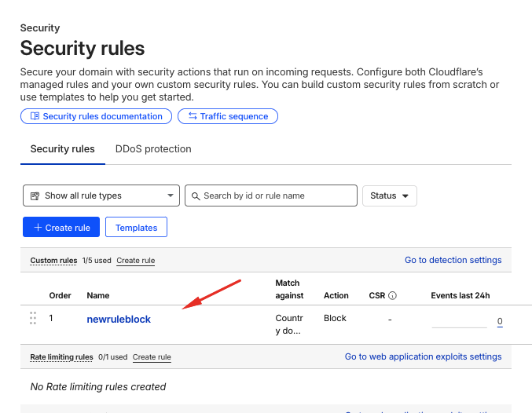Go to web application exploits settings

[423, 356]
